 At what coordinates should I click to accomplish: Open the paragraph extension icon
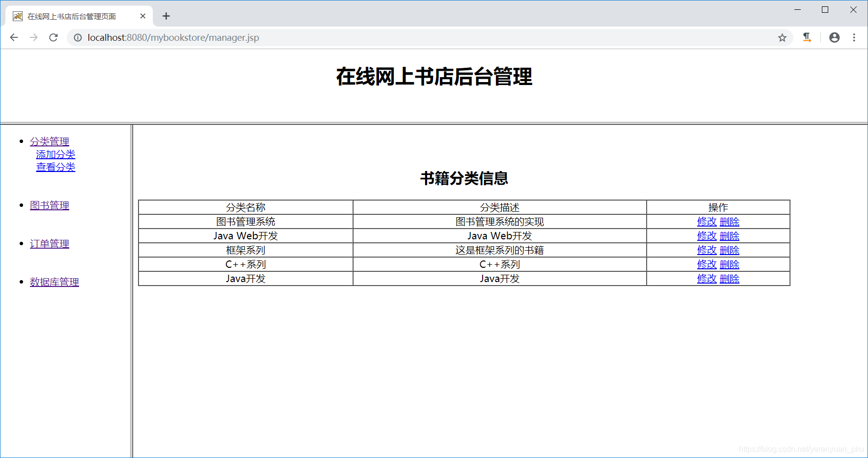click(x=807, y=37)
